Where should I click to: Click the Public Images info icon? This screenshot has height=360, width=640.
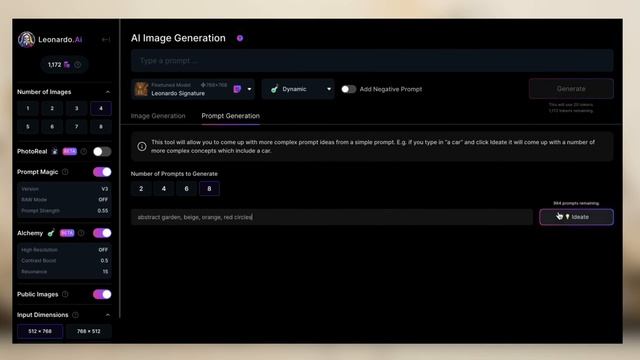pos(65,294)
